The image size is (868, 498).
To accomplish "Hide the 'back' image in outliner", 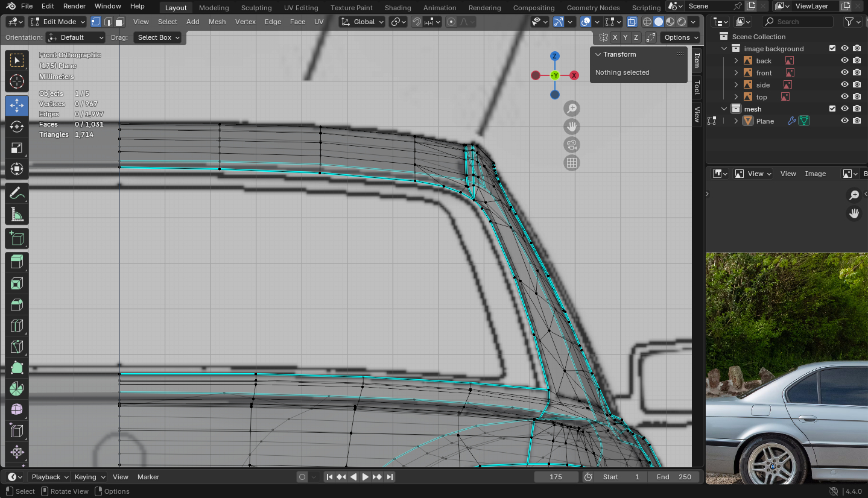I will (844, 61).
